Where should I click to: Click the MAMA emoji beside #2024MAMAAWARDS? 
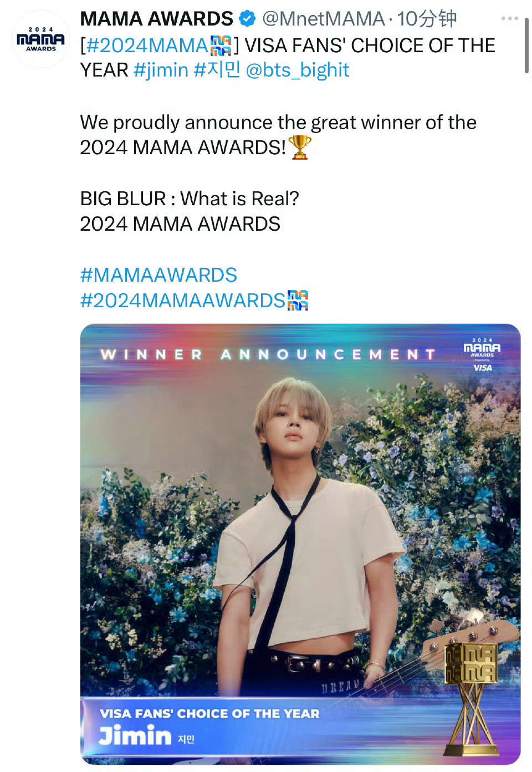(298, 301)
